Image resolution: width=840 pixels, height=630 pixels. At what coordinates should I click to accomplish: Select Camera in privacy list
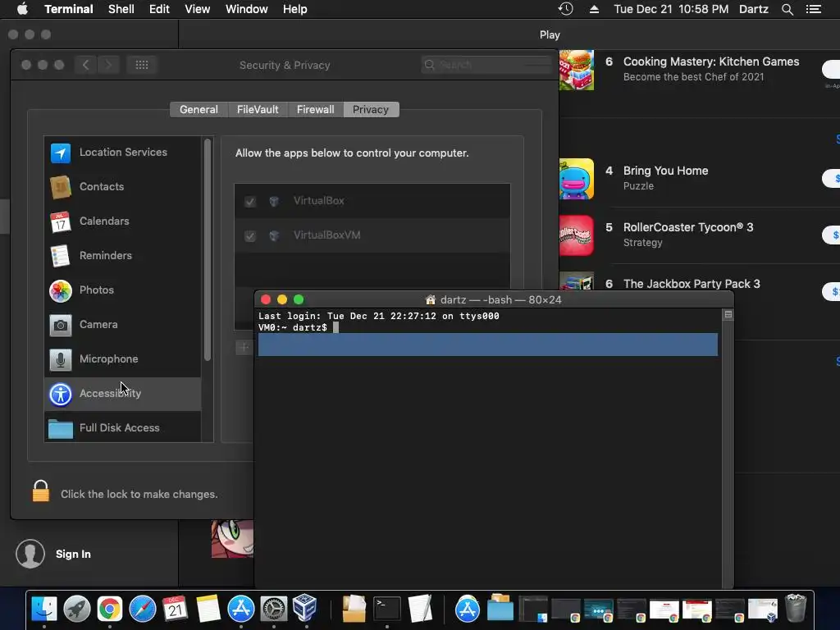point(123,324)
